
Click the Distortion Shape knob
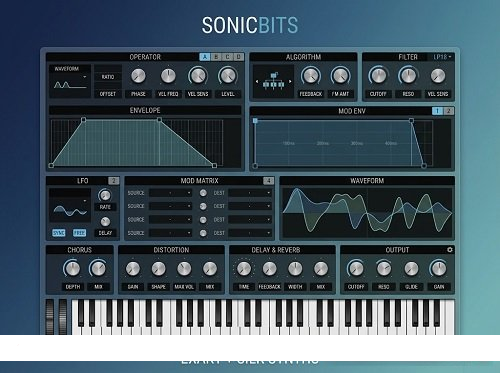click(159, 269)
